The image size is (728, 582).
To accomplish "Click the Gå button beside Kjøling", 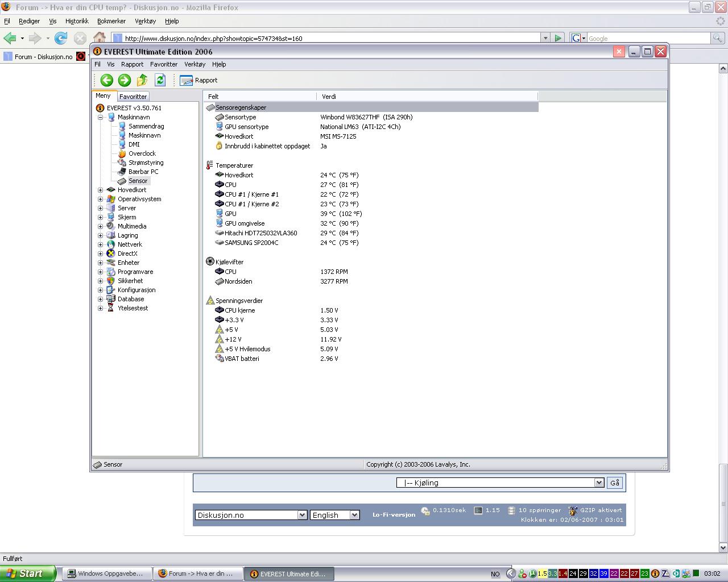I will 615,483.
